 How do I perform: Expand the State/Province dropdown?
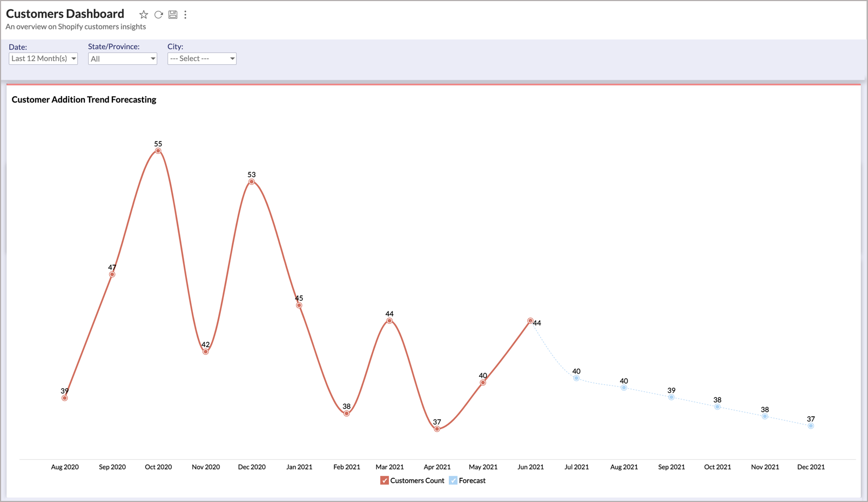pos(123,58)
